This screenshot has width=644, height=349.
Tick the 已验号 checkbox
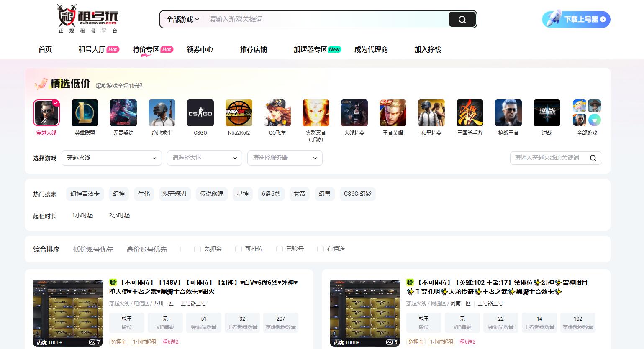280,249
